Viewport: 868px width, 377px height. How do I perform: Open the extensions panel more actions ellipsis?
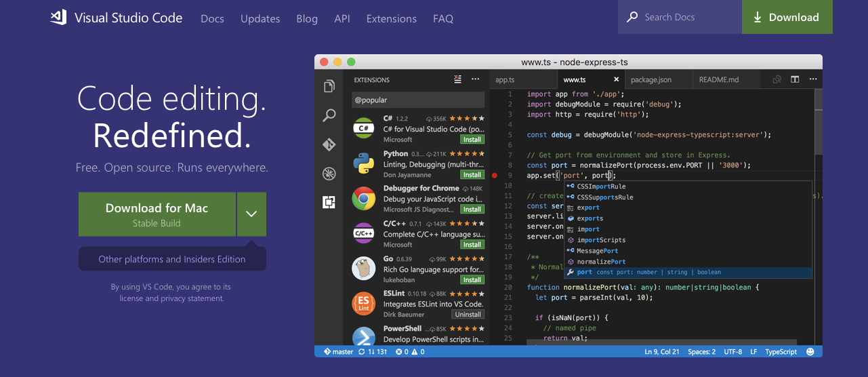476,79
